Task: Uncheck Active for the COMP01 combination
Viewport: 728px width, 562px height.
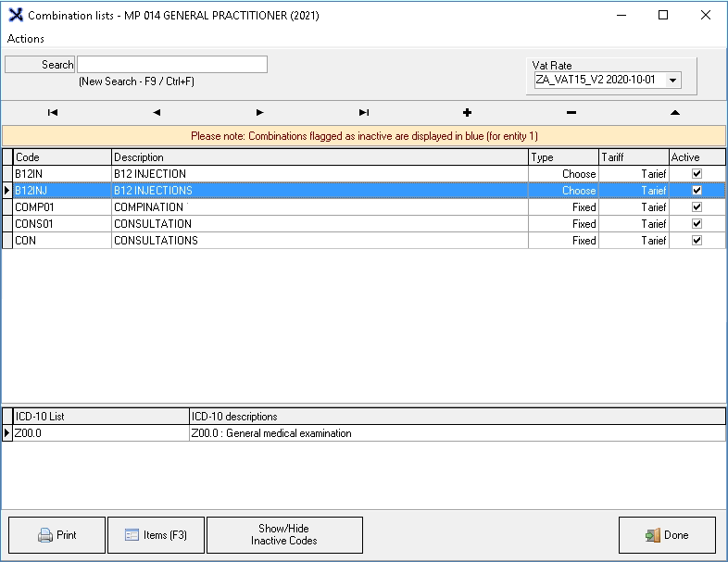Action: tap(697, 207)
